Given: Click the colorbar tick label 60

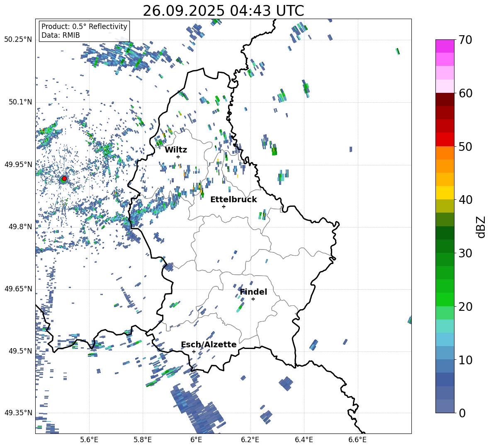Looking at the screenshot, I should coord(466,93).
